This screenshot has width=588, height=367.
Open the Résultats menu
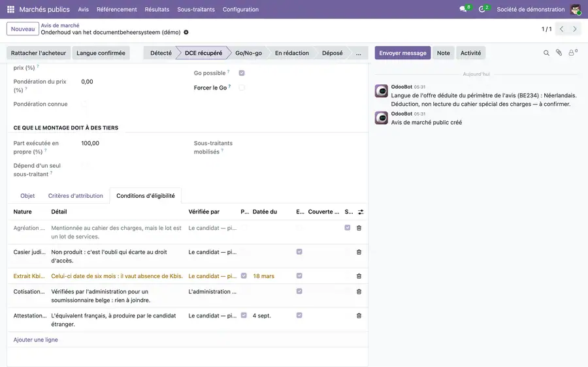(157, 9)
